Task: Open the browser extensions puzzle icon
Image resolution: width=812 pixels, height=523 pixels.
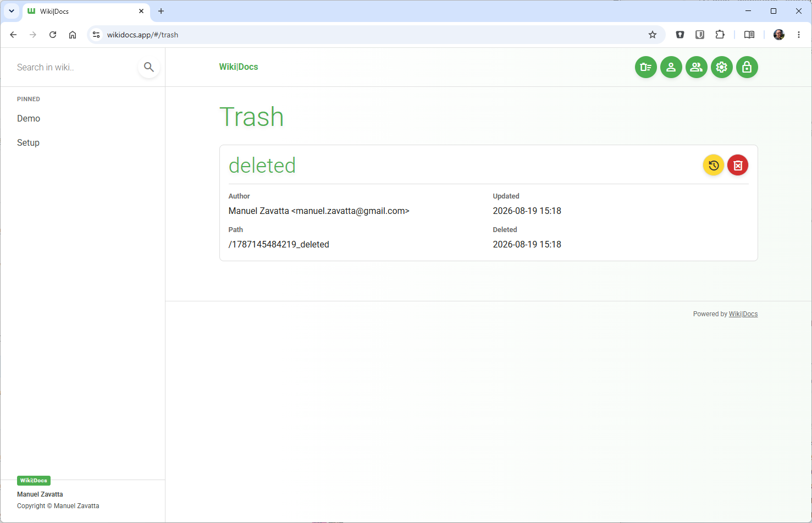Action: point(720,35)
